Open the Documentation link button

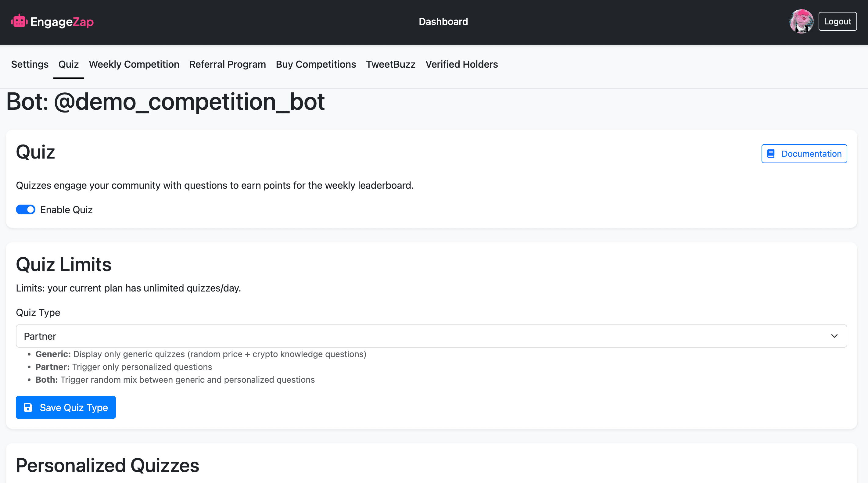pyautogui.click(x=804, y=154)
